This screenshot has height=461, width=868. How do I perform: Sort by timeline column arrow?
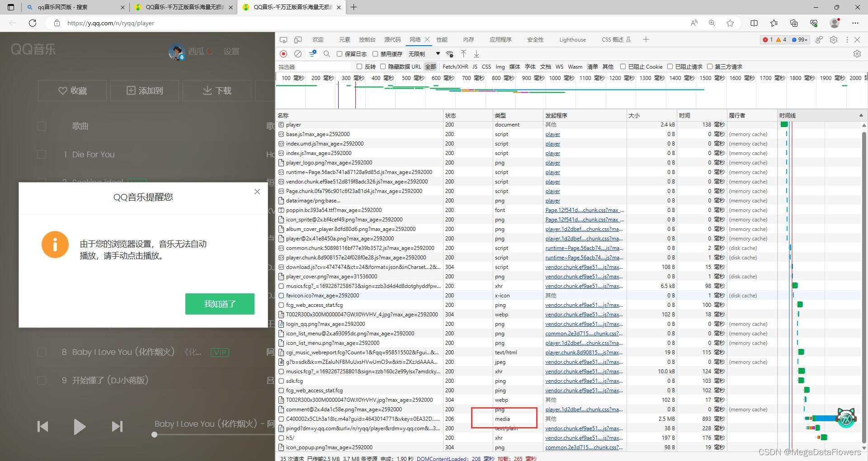pyautogui.click(x=861, y=115)
